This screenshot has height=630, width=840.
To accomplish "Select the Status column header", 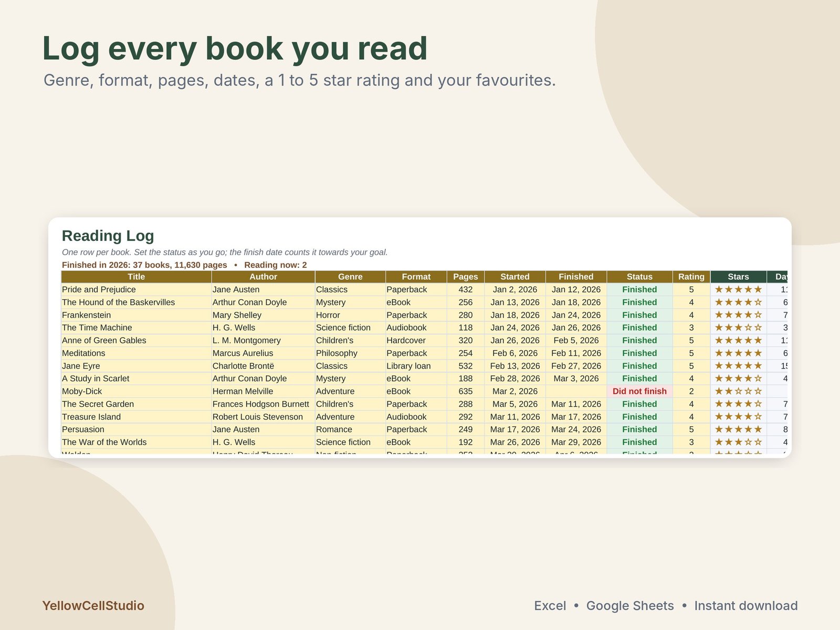I will click(x=639, y=277).
